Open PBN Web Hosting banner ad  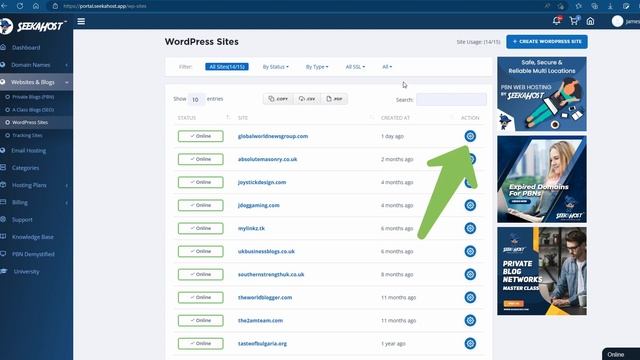click(x=542, y=94)
